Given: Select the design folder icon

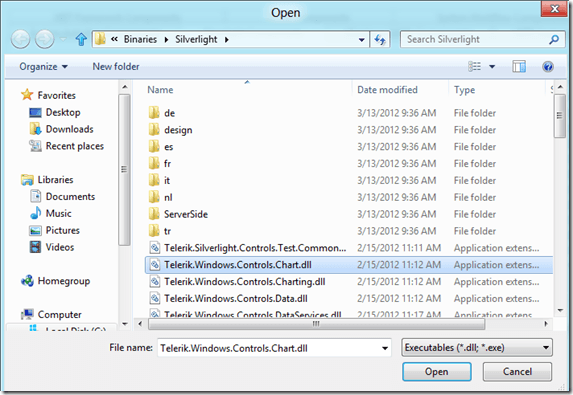Looking at the screenshot, I should 154,129.
